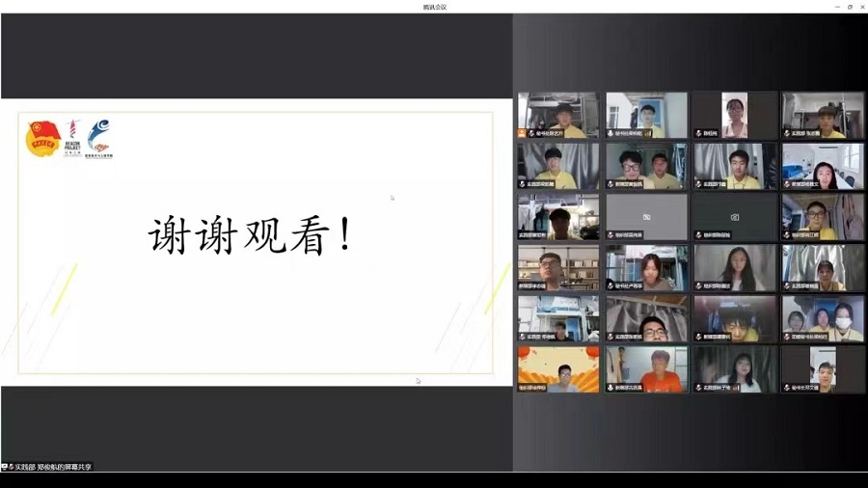
Task: Click the Beacon Project logo on the slide
Action: [x=72, y=137]
